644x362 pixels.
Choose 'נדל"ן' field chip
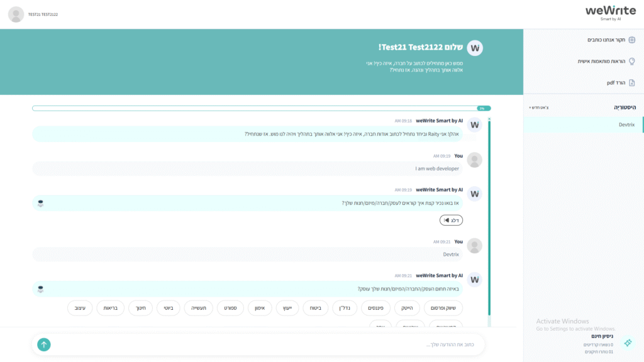(x=345, y=308)
